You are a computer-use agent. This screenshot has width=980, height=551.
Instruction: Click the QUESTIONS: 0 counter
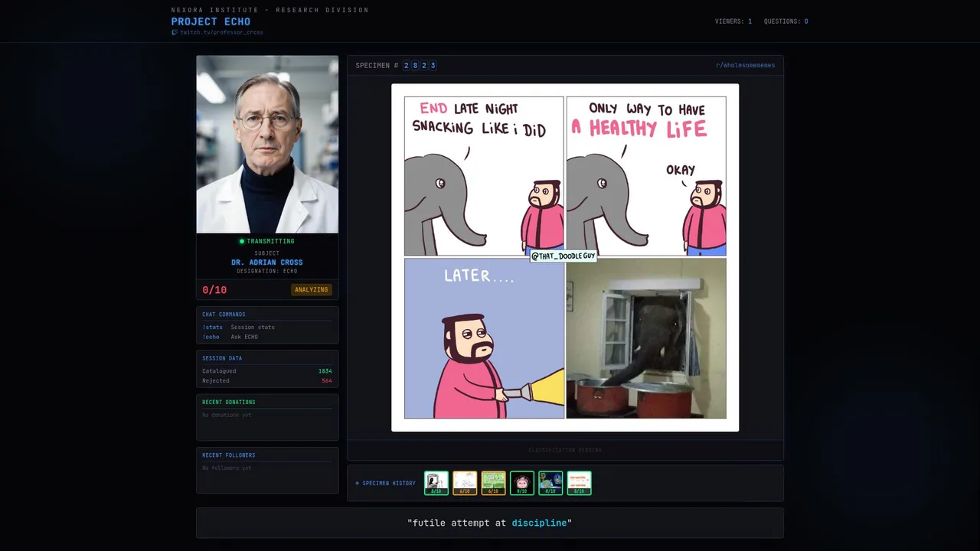786,21
